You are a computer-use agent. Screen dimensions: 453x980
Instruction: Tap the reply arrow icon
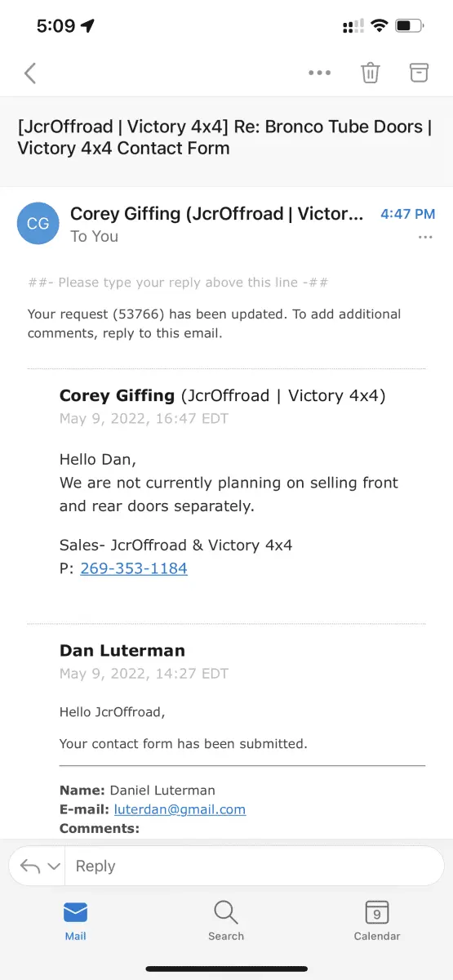(30, 866)
